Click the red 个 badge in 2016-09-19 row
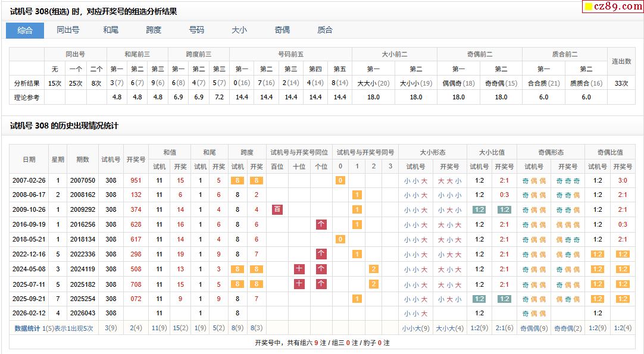This screenshot has width=644, height=354. [x=321, y=224]
